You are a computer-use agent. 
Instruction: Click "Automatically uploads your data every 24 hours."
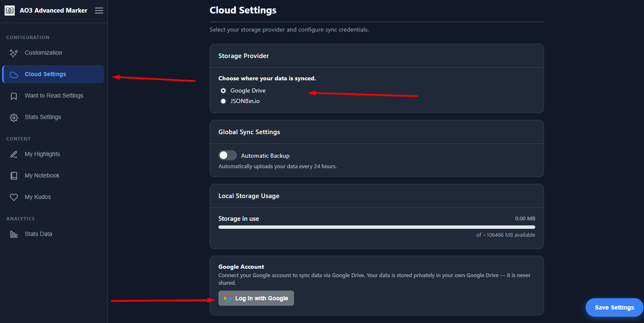pos(278,167)
